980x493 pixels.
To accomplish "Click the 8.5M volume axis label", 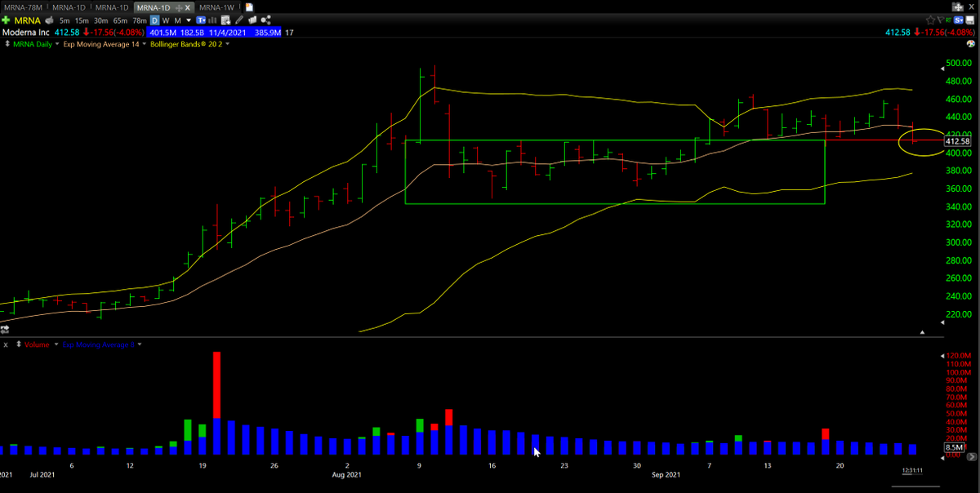I will pyautogui.click(x=955, y=447).
